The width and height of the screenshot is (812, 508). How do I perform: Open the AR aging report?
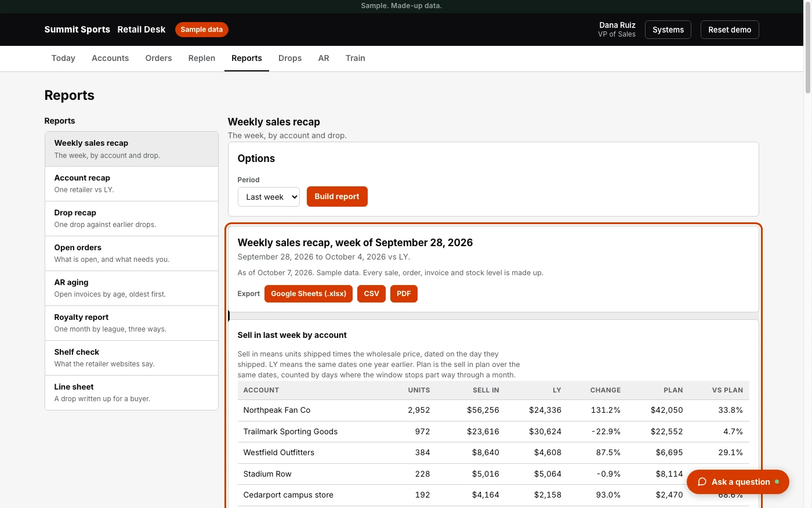pyautogui.click(x=132, y=289)
